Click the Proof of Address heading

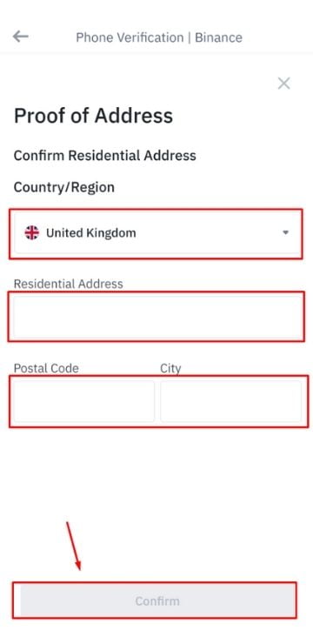tap(94, 116)
